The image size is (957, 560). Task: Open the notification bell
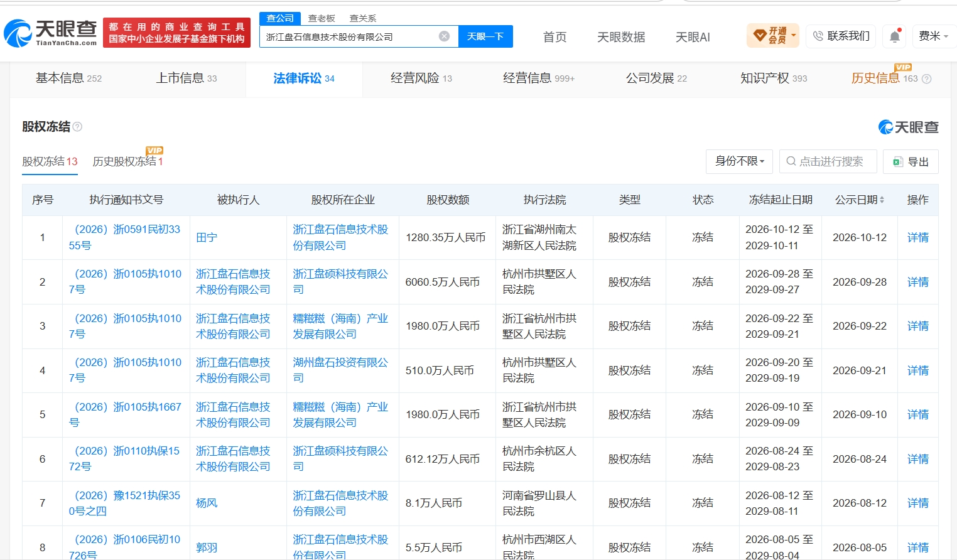[895, 36]
